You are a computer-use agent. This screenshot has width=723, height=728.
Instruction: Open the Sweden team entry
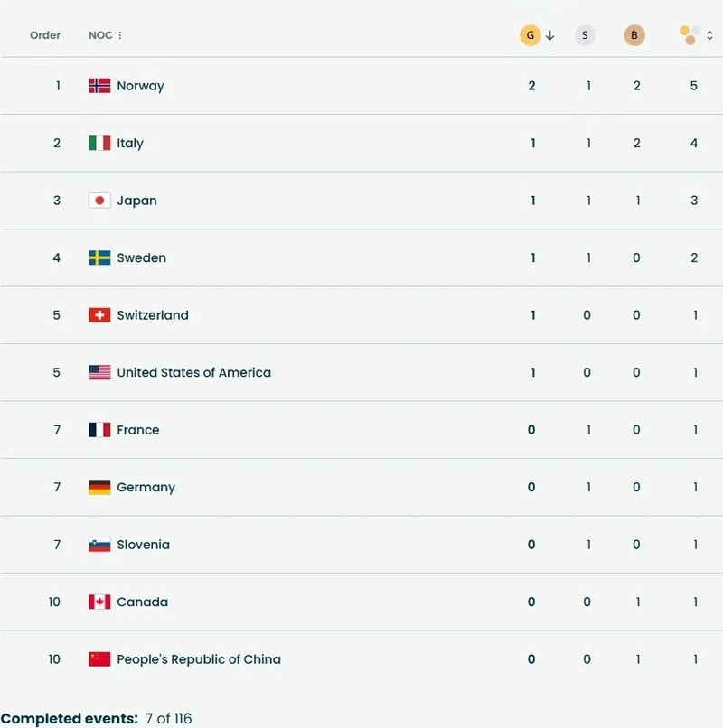pos(141,257)
